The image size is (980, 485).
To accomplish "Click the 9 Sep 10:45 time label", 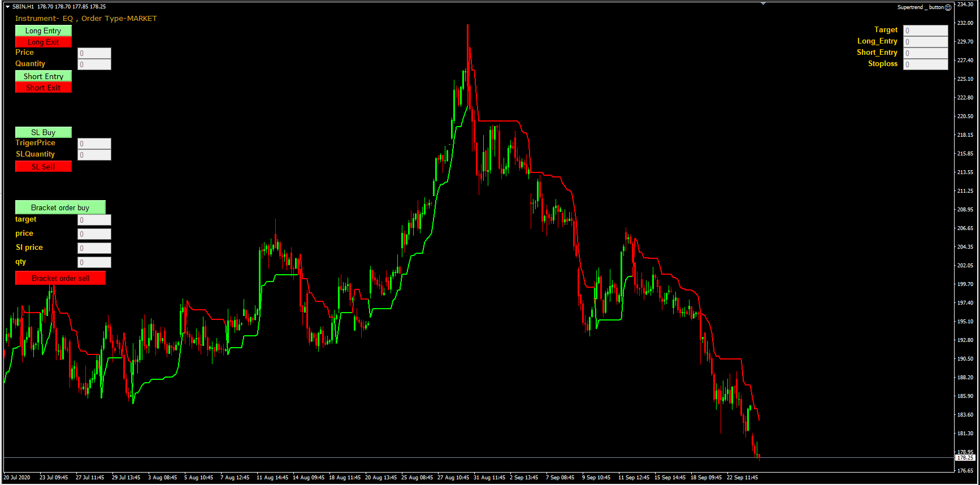I will pos(596,478).
